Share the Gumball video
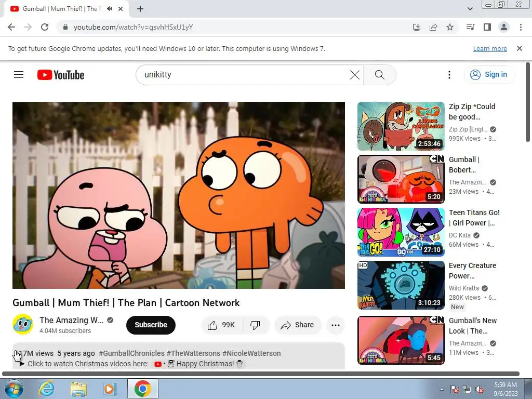 click(x=297, y=325)
